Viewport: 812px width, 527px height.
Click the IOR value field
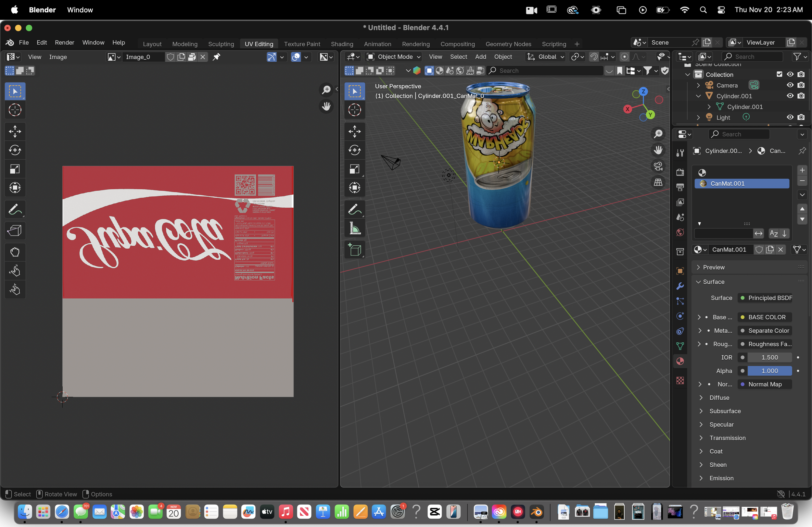click(769, 357)
